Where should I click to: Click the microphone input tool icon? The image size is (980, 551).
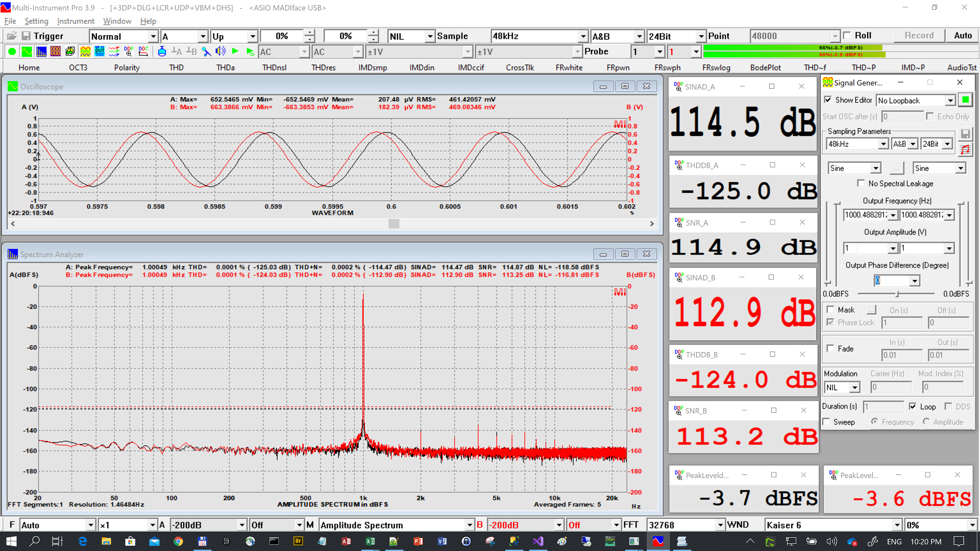[x=206, y=52]
